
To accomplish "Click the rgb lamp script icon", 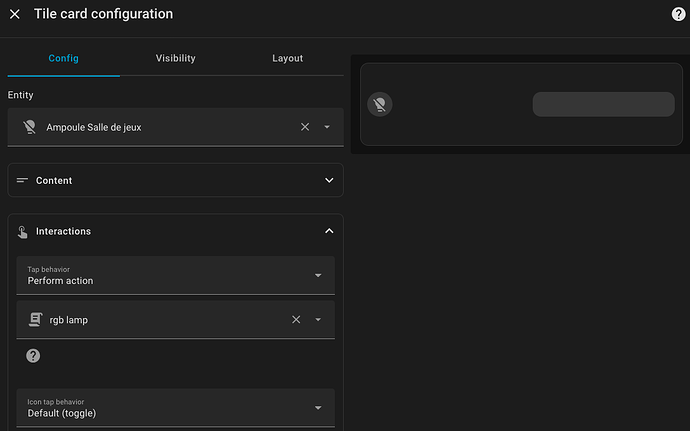I will coord(36,319).
